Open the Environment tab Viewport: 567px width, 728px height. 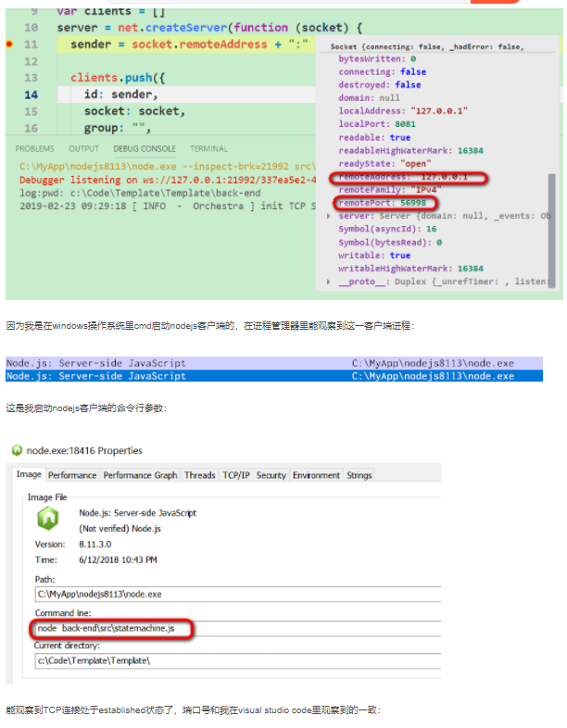pos(316,475)
